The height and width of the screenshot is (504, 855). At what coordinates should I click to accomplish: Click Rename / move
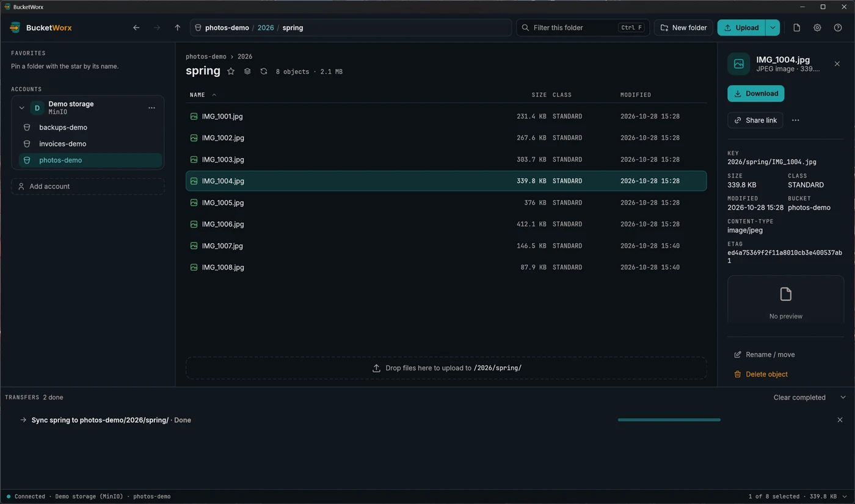click(x=764, y=355)
